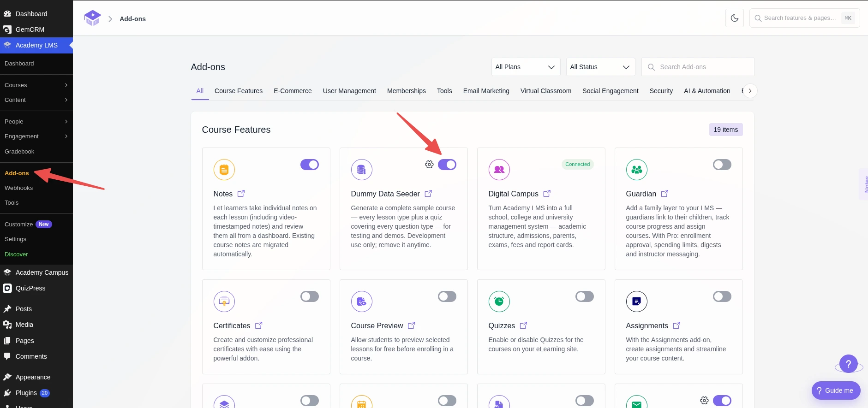Focus the Search Add-ons field
Screen dimensions: 868x408
tap(698, 67)
